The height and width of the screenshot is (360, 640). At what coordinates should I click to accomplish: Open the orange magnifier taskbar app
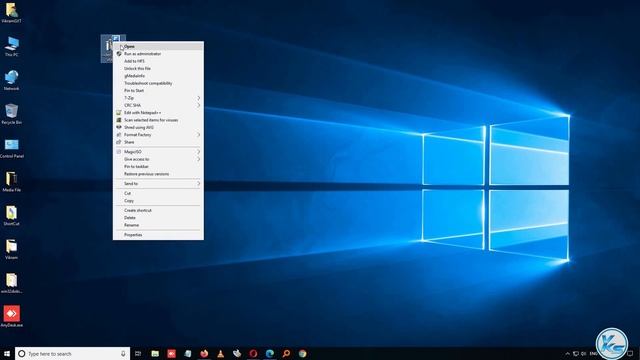tap(286, 353)
